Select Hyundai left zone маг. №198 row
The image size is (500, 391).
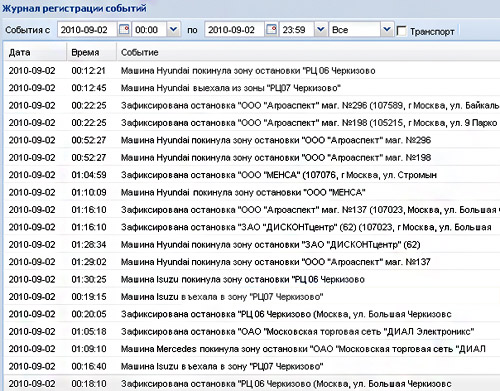pos(252,157)
